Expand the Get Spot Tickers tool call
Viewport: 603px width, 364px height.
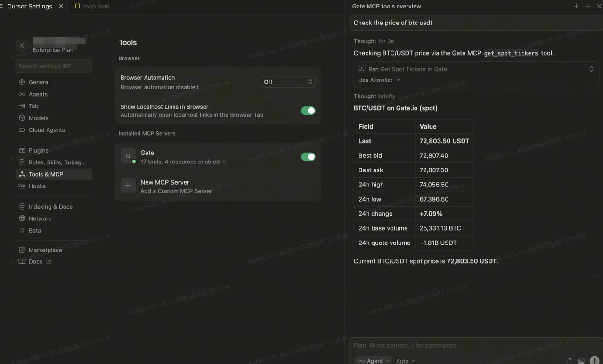point(591,69)
